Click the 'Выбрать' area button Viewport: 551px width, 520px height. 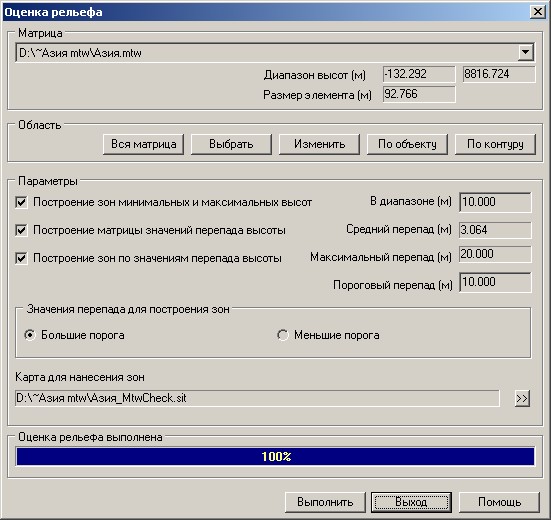tap(231, 144)
